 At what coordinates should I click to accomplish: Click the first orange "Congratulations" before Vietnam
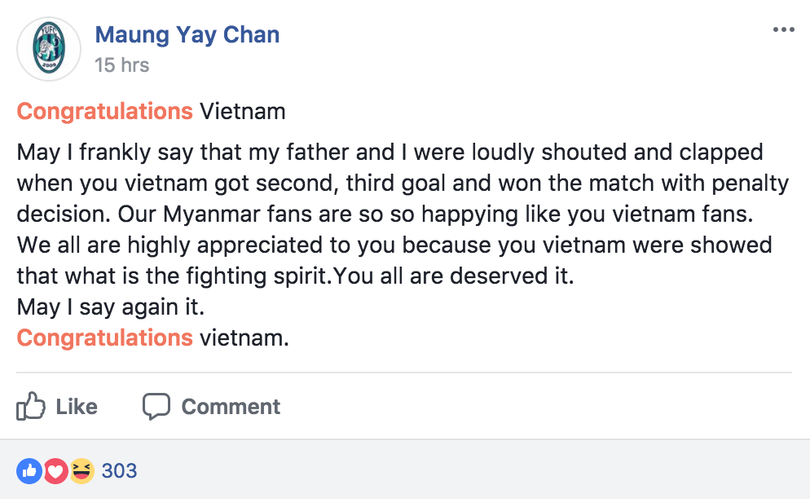point(105,111)
